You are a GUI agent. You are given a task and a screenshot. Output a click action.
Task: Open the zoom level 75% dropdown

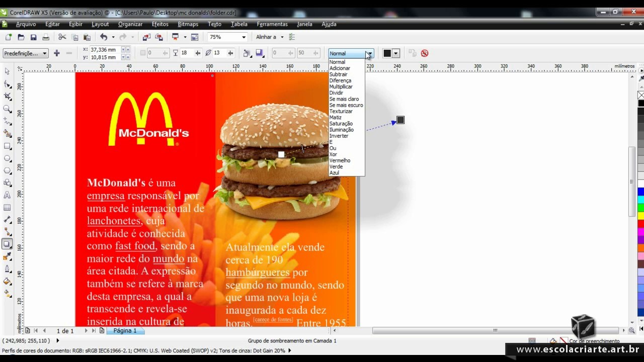[x=244, y=37]
